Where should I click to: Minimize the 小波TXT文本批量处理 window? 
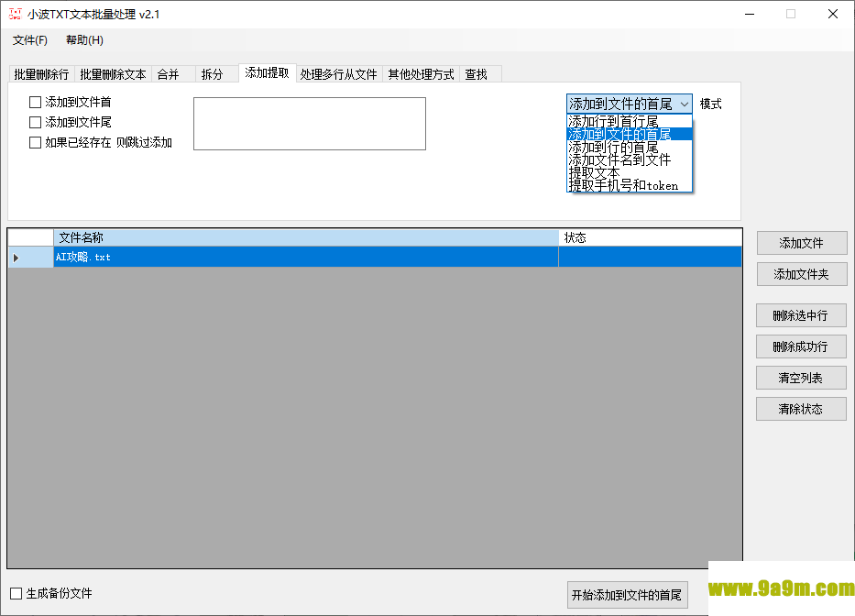click(x=750, y=14)
